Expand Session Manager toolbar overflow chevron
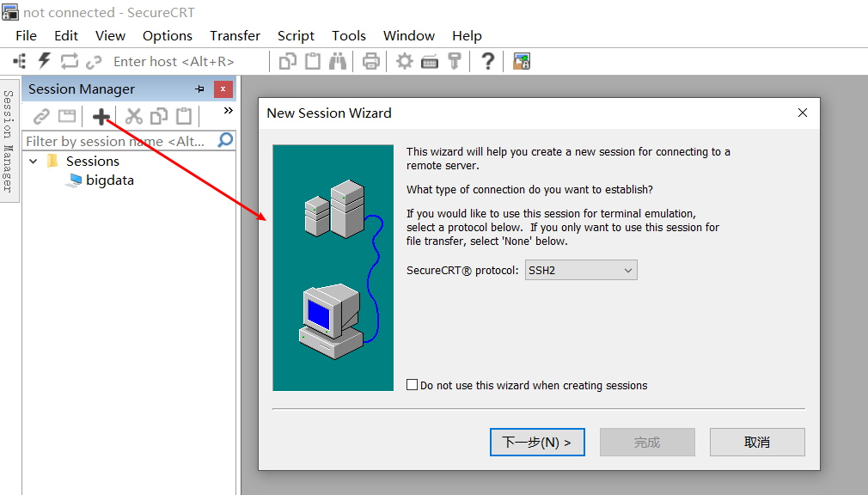The image size is (868, 495). 228,111
